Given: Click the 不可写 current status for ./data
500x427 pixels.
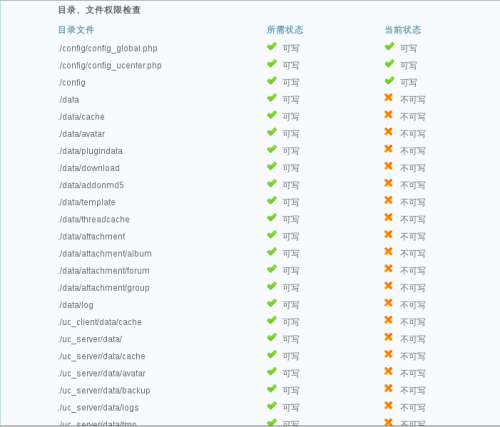Looking at the screenshot, I should click(x=413, y=100).
